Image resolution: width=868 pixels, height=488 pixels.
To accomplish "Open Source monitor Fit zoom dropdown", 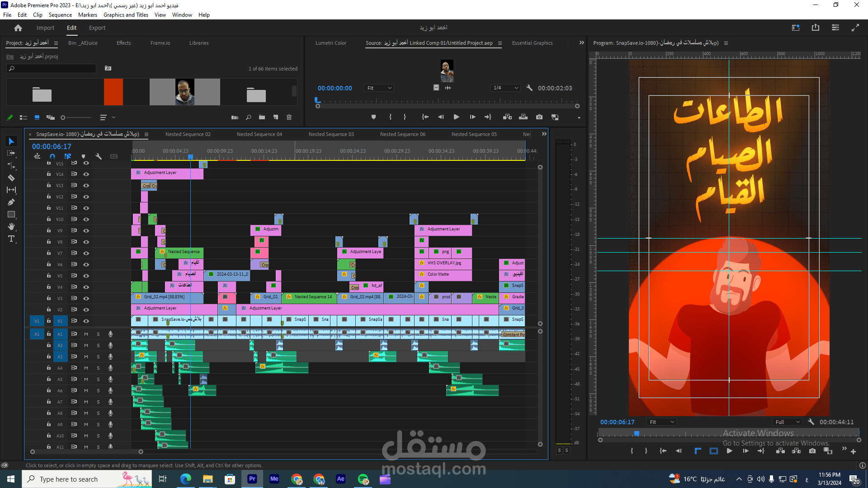I will [379, 88].
